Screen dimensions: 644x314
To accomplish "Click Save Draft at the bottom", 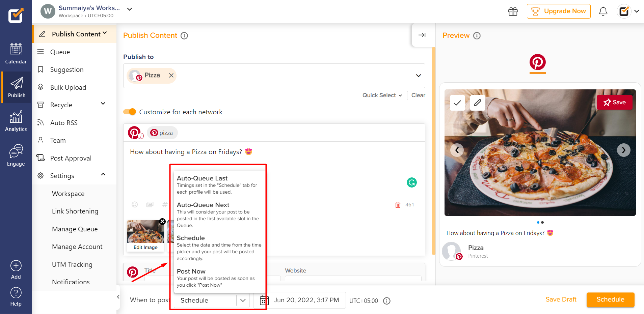I will [x=561, y=299].
